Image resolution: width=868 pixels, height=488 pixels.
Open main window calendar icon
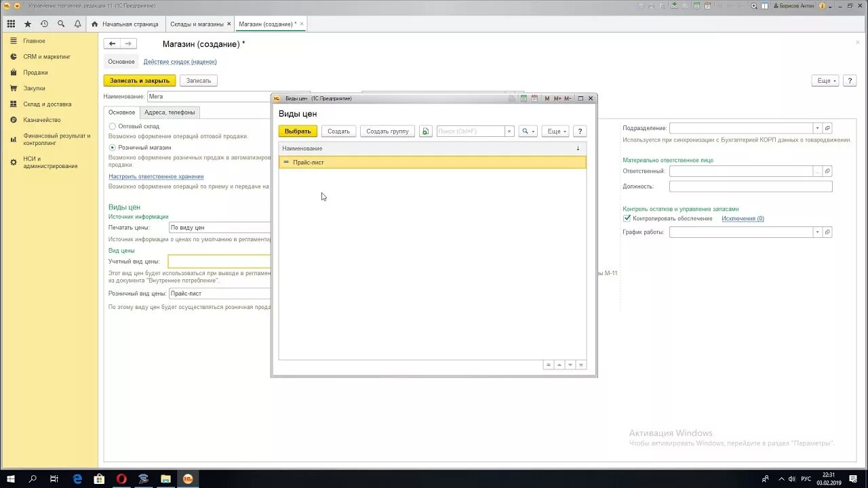[x=707, y=5]
